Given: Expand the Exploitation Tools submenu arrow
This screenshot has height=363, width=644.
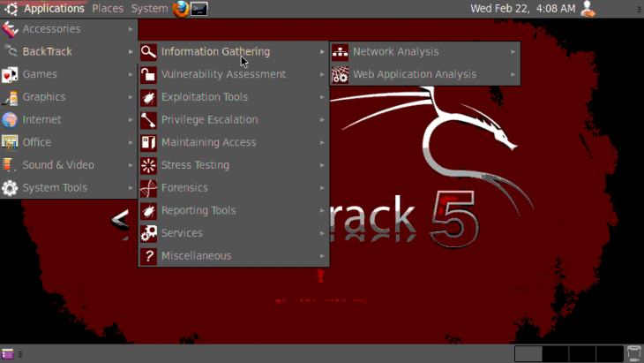Looking at the screenshot, I should (322, 97).
